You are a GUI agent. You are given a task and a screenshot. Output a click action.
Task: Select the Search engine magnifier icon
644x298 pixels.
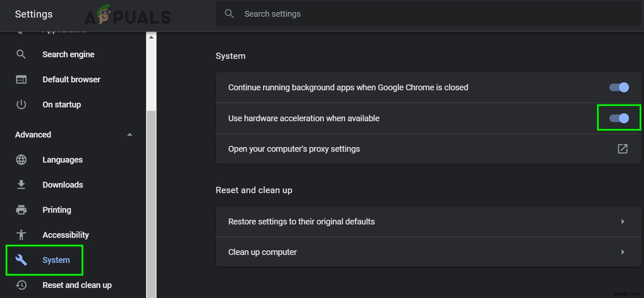click(x=21, y=54)
